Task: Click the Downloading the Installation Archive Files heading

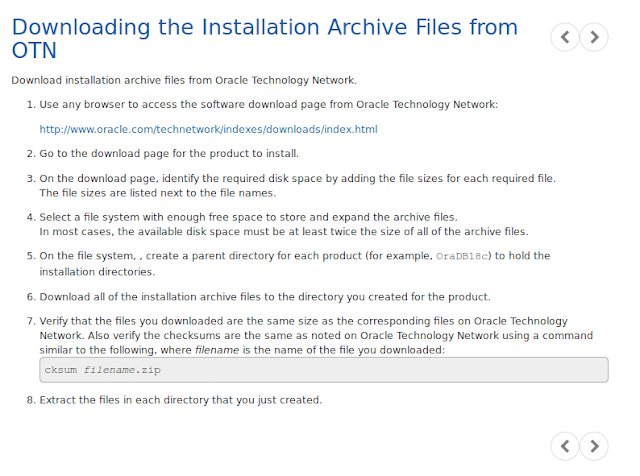Action: pos(264,38)
